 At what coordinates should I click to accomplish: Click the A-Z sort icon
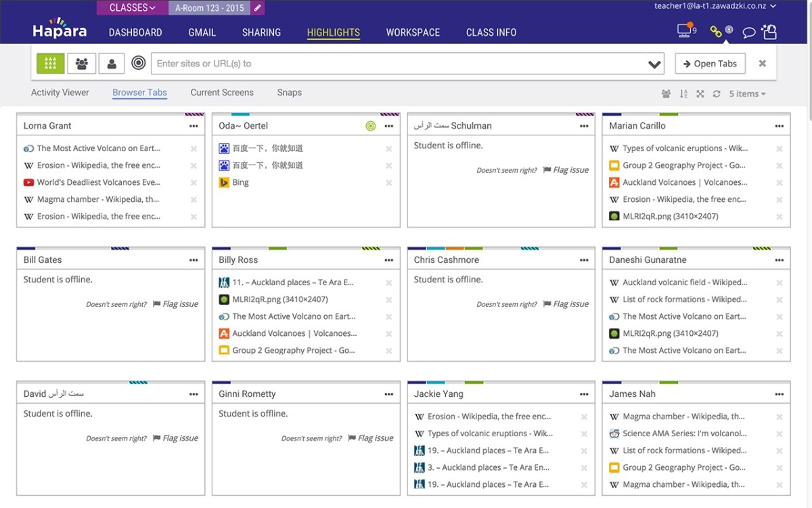click(x=683, y=94)
